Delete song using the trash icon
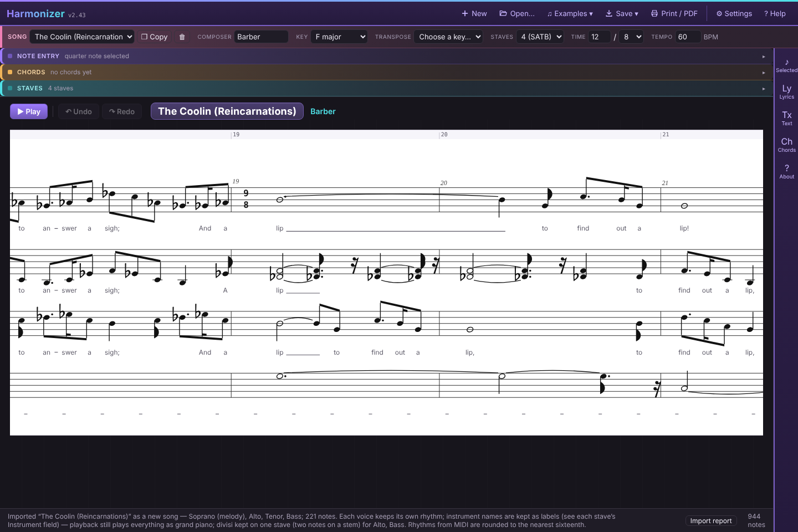Image resolution: width=798 pixels, height=532 pixels. [182, 37]
